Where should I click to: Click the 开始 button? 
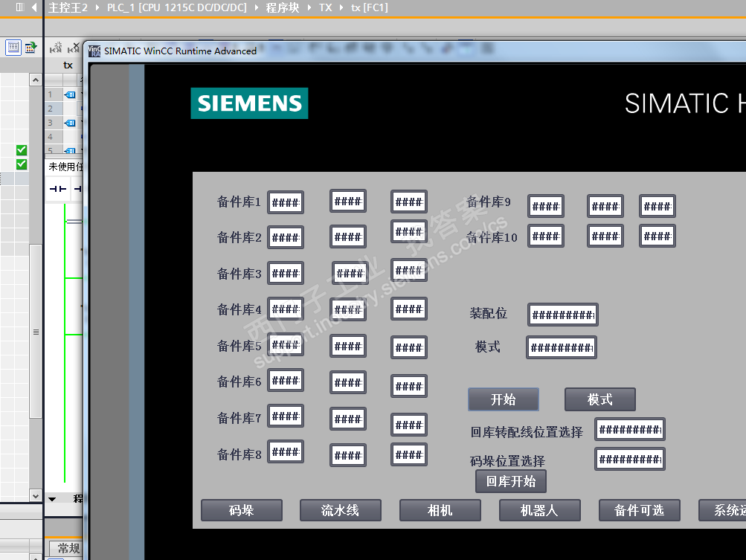(504, 399)
